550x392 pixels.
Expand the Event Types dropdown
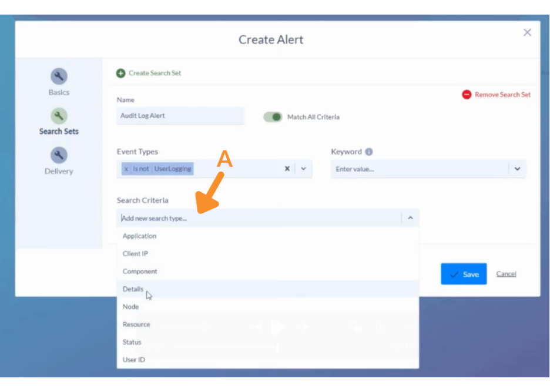click(x=304, y=169)
